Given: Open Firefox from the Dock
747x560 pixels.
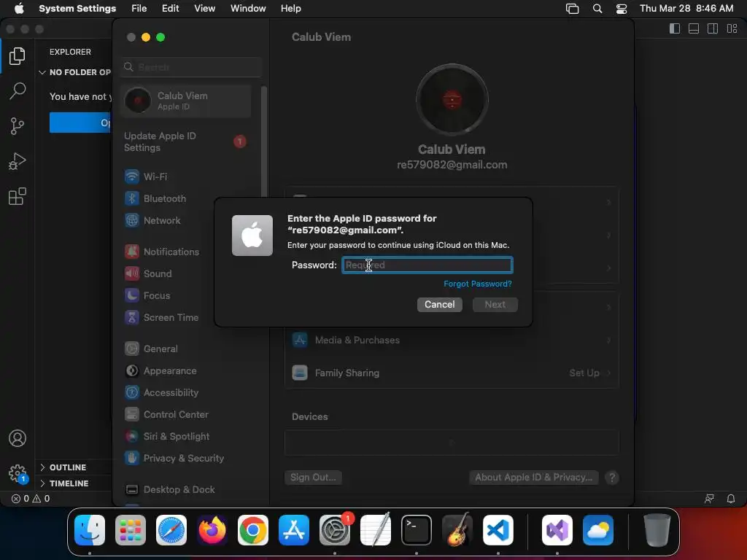Looking at the screenshot, I should click(x=212, y=530).
